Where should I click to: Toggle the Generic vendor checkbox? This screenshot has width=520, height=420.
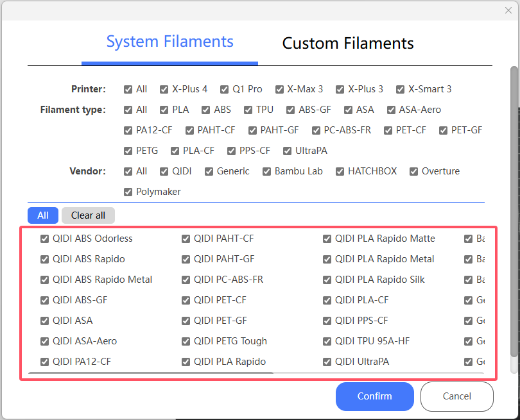point(209,172)
